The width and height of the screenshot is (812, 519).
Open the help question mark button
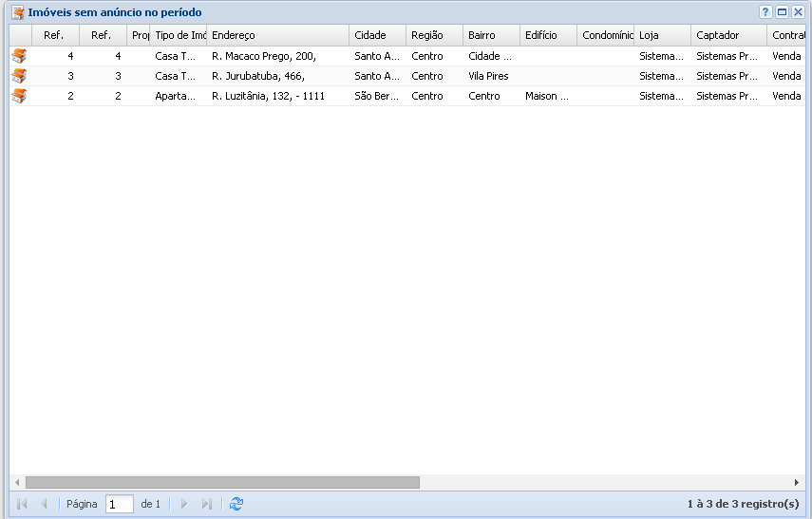(x=765, y=12)
